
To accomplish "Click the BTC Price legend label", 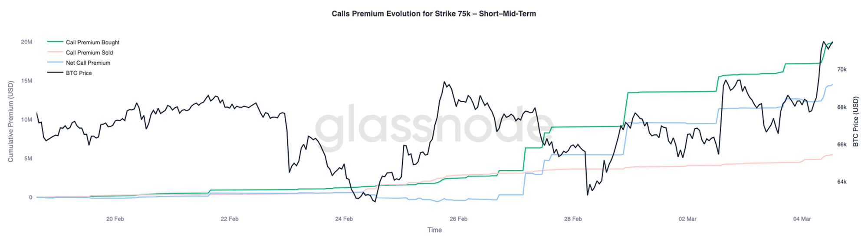I will pyautogui.click(x=79, y=73).
